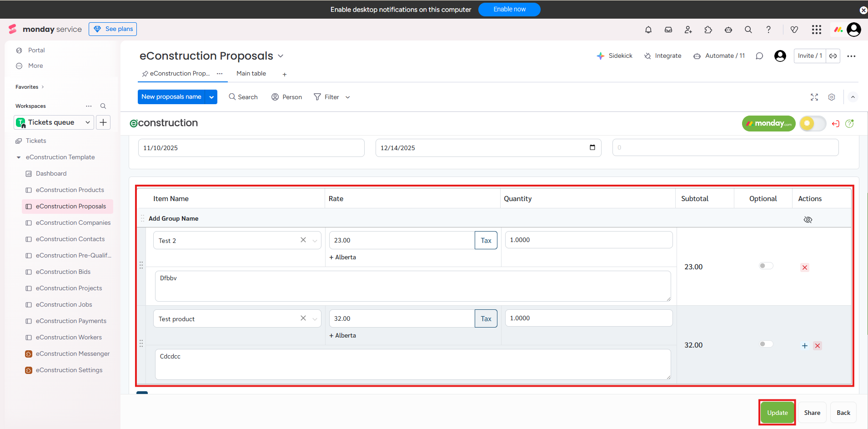Click the Test 2 rate input field
Viewport: 868px width, 429px height.
coord(401,240)
